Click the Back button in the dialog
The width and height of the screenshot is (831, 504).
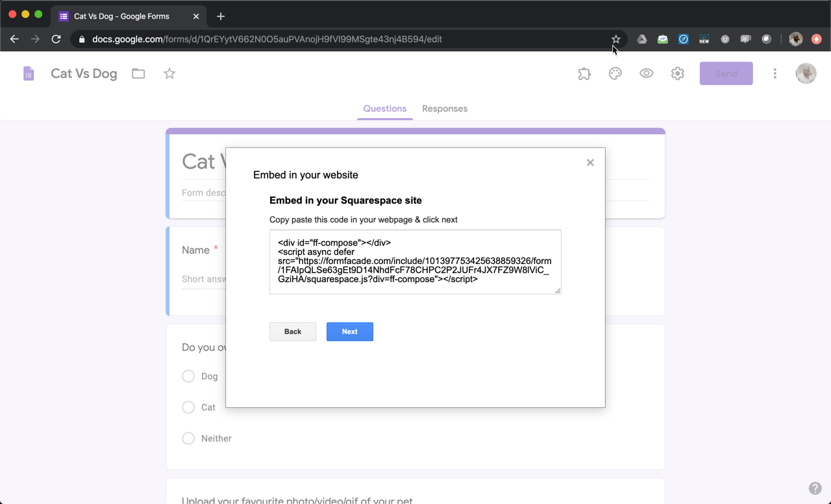pos(292,331)
